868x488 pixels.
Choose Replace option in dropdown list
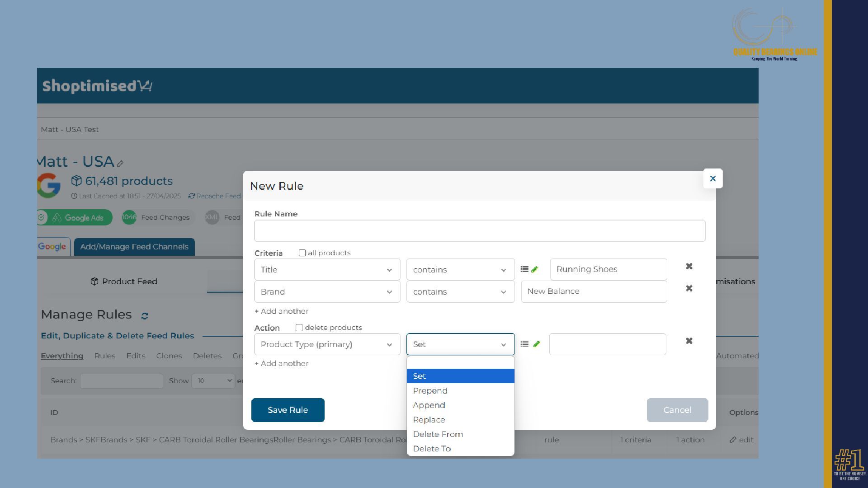429,420
